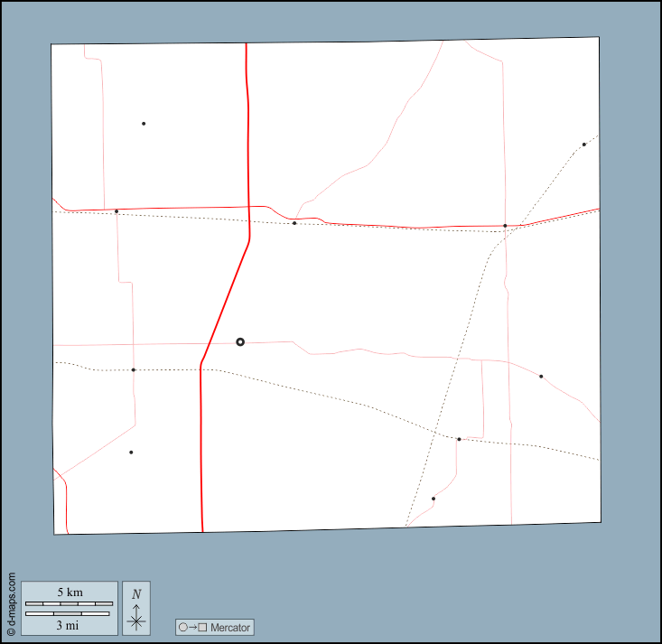Click the 5 km scale label
Screen dimensions: 662x644
[x=70, y=592]
